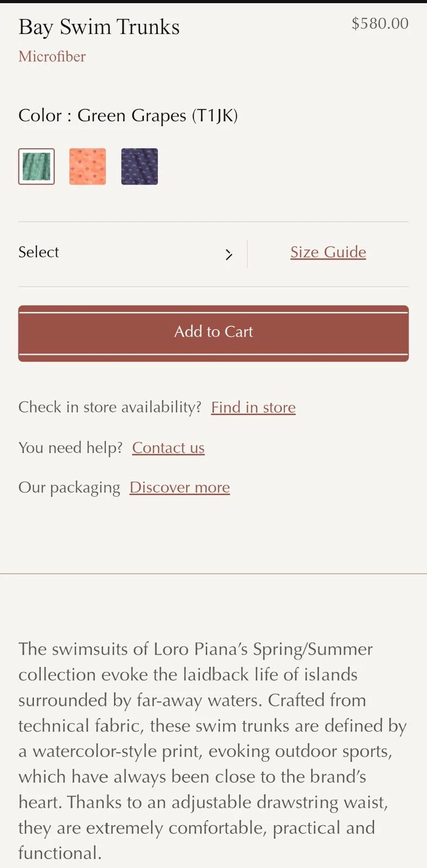Choose the orange patterned color swatch
This screenshot has width=427, height=868.
[x=88, y=166]
